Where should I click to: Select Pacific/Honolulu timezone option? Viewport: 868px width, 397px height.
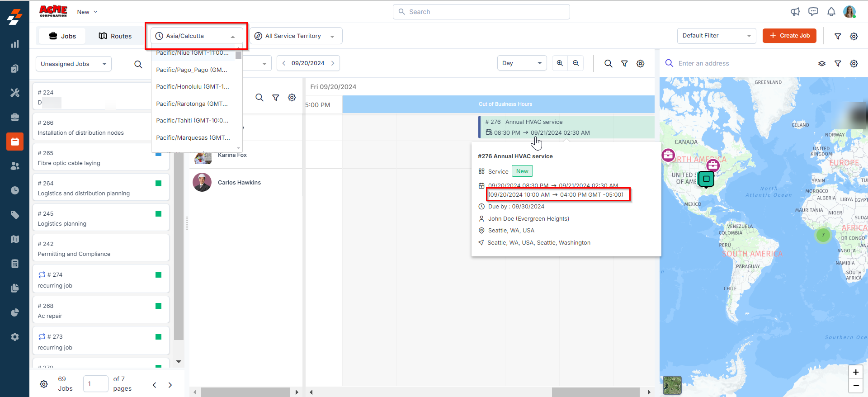pos(193,87)
